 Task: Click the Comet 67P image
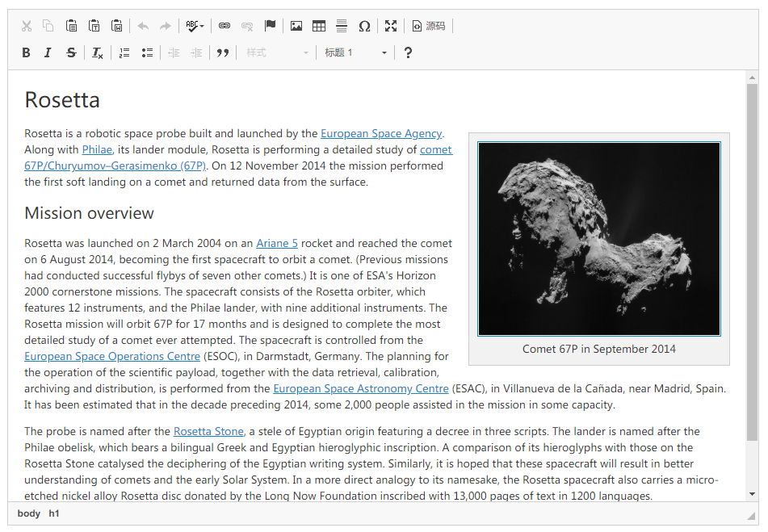coord(598,239)
